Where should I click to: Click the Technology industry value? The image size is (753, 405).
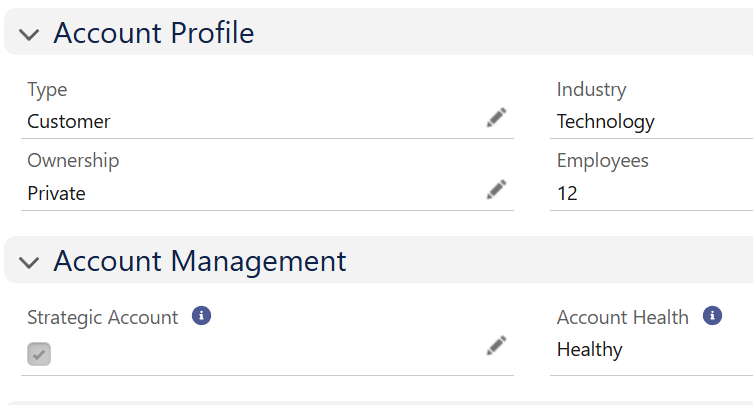tap(605, 122)
